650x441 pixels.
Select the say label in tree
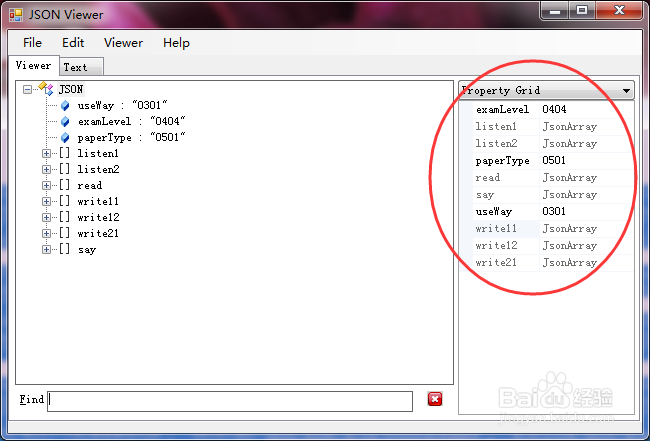pos(87,250)
